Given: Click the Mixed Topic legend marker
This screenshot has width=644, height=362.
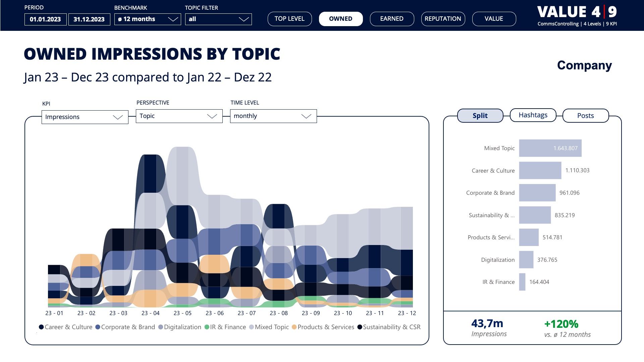Looking at the screenshot, I should tap(252, 327).
